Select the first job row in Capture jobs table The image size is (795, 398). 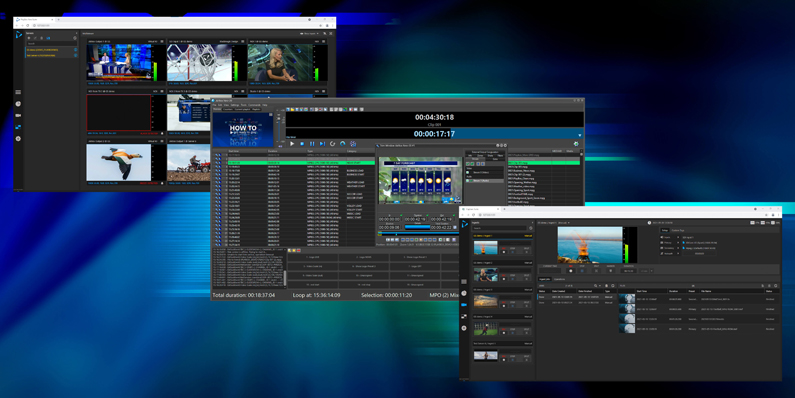pyautogui.click(x=577, y=297)
